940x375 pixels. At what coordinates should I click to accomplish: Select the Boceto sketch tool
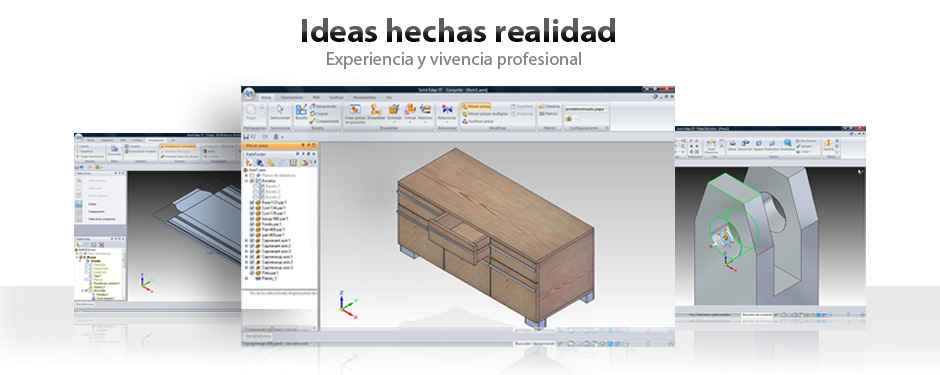tap(301, 112)
